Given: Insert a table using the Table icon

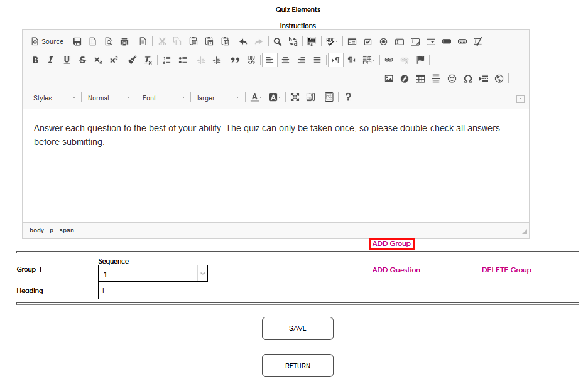Looking at the screenshot, I should [x=420, y=79].
